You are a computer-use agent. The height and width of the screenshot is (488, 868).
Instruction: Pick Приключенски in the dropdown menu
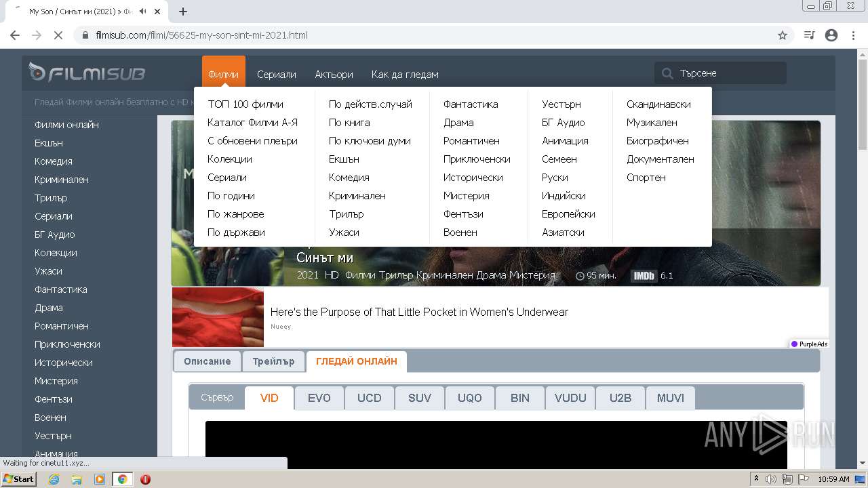point(477,159)
